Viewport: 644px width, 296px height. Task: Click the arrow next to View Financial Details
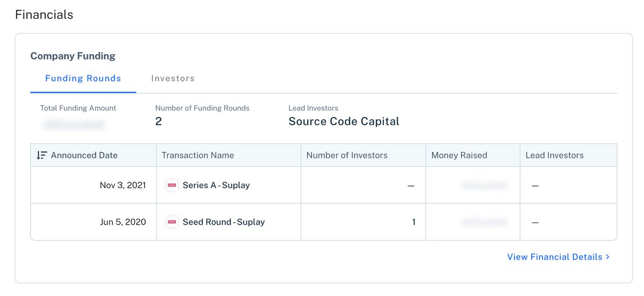[608, 257]
